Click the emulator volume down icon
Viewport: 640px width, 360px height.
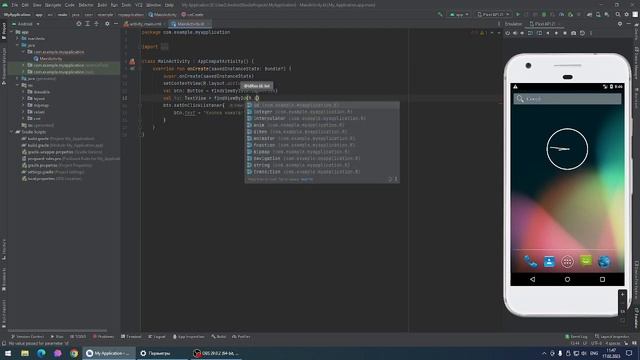point(522,33)
